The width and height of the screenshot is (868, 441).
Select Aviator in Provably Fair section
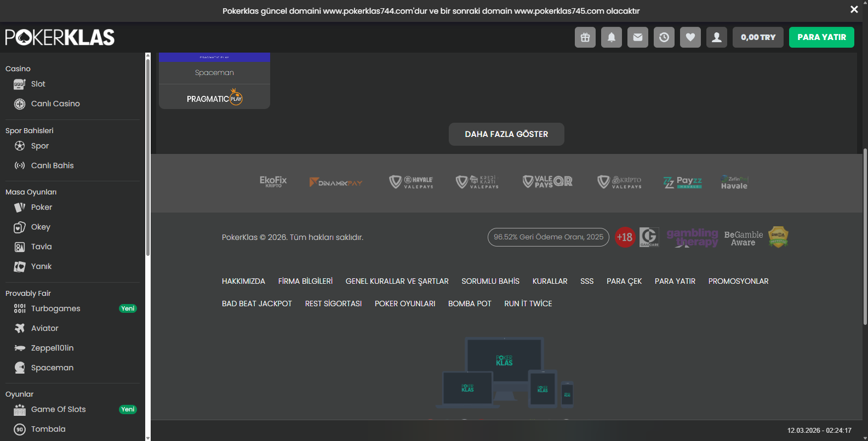coord(44,328)
